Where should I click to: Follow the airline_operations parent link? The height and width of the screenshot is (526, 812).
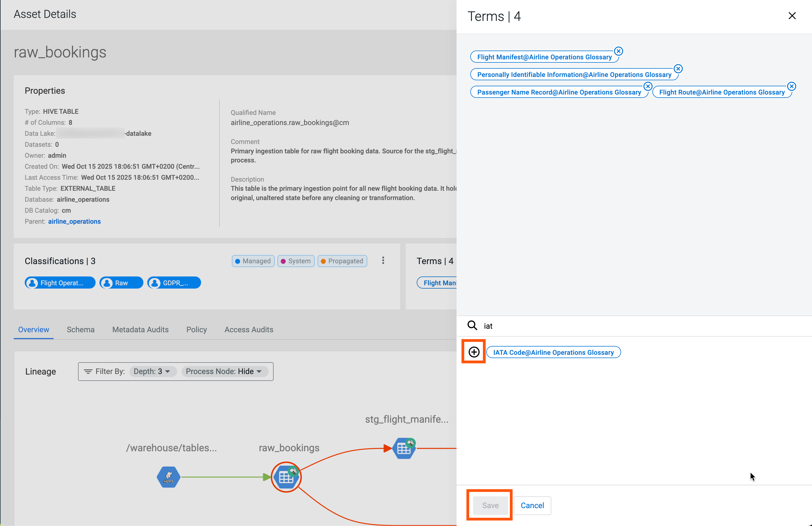pyautogui.click(x=74, y=221)
